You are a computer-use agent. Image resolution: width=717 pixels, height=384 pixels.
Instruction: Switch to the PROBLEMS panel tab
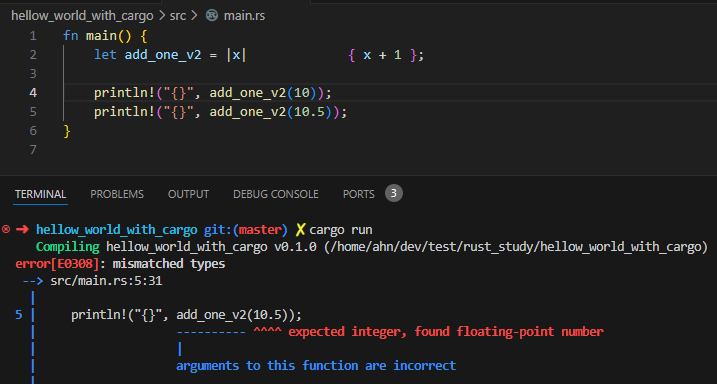pyautogui.click(x=117, y=194)
